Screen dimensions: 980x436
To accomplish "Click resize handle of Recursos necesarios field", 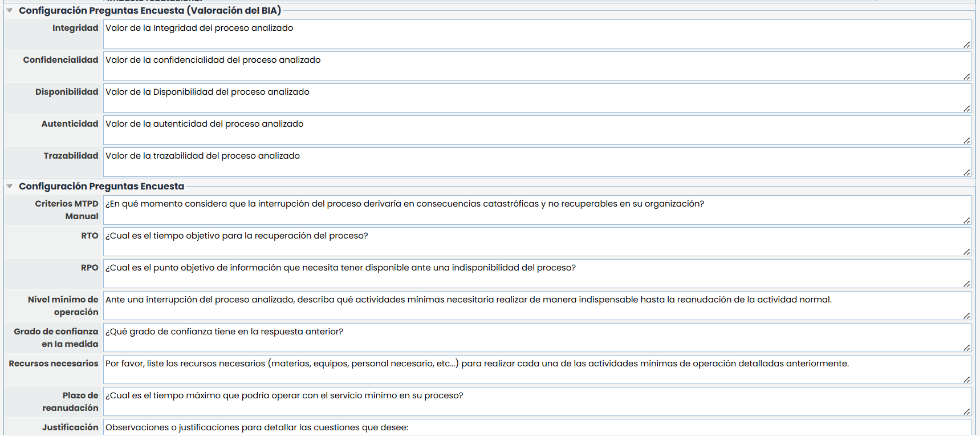I will [966, 380].
